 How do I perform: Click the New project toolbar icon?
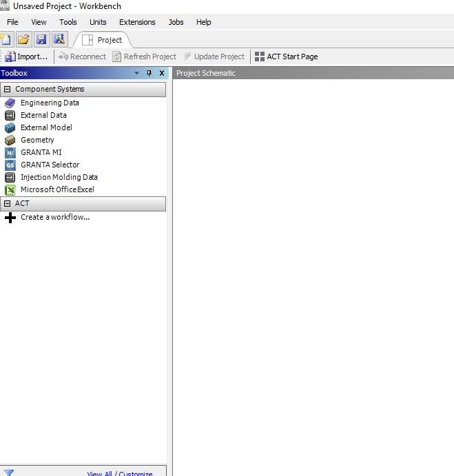click(x=6, y=39)
